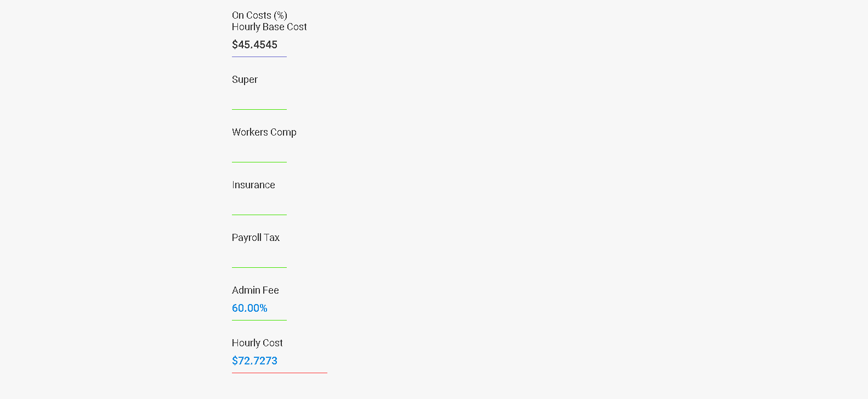Image resolution: width=868 pixels, height=399 pixels.
Task: Click the Super label text
Action: coord(245,80)
